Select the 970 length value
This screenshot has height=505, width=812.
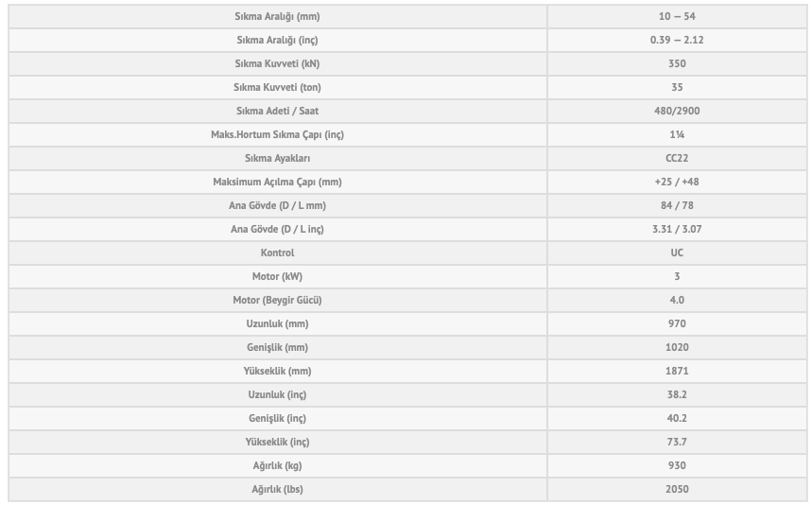click(x=676, y=324)
